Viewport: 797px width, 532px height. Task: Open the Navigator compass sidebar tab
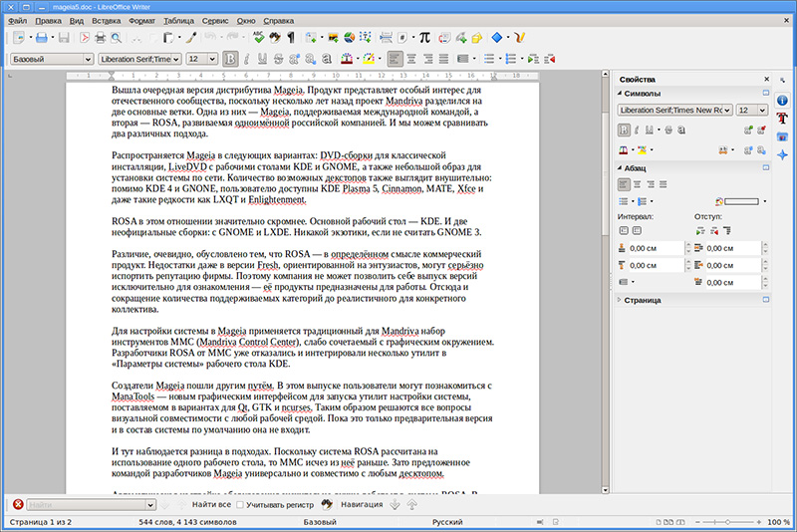[x=782, y=155]
